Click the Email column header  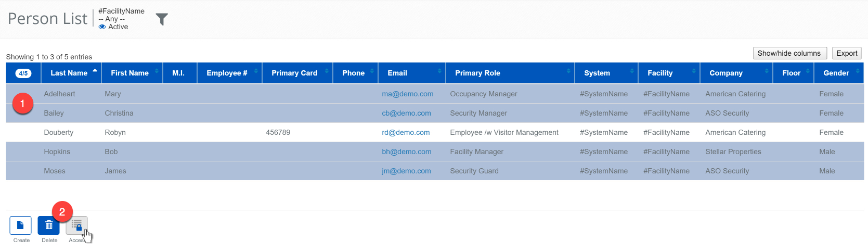point(397,73)
